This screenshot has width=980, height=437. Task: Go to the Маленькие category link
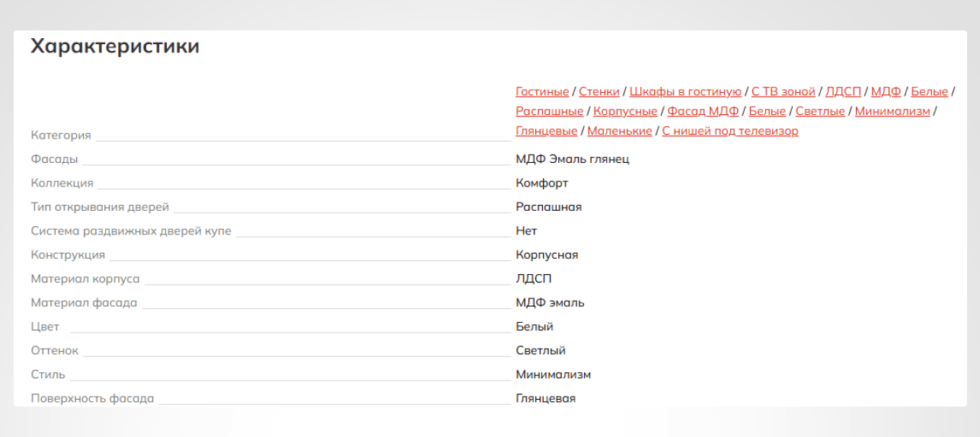click(620, 131)
